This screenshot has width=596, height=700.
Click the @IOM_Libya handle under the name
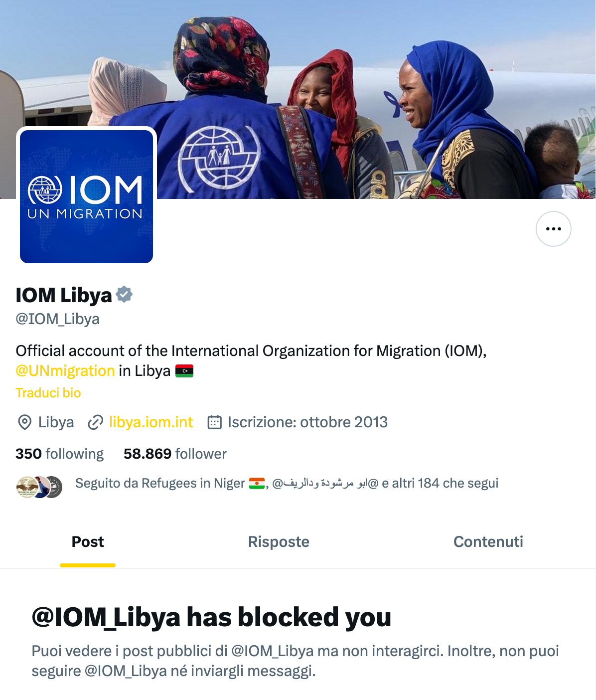click(x=58, y=319)
